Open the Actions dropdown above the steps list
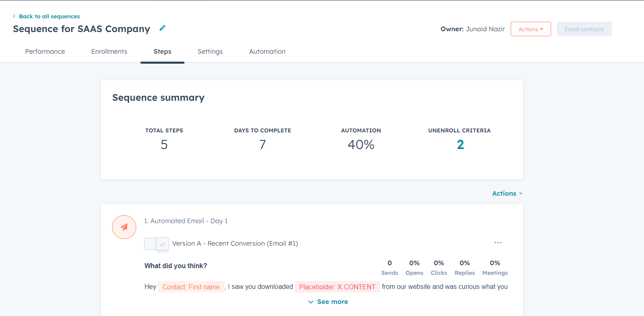This screenshot has width=644, height=316. click(507, 193)
